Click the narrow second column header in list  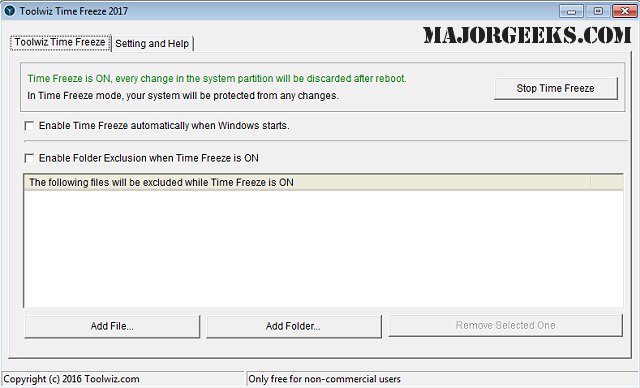click(x=607, y=182)
